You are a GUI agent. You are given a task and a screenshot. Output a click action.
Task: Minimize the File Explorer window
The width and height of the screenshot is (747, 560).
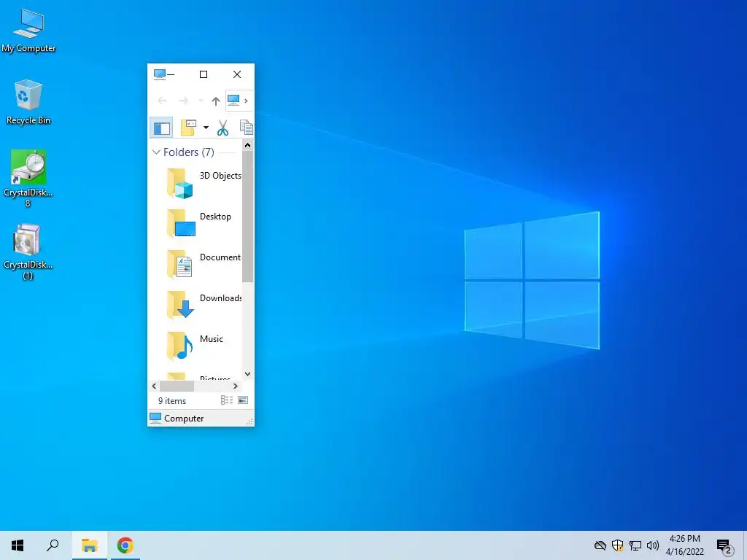coord(171,74)
